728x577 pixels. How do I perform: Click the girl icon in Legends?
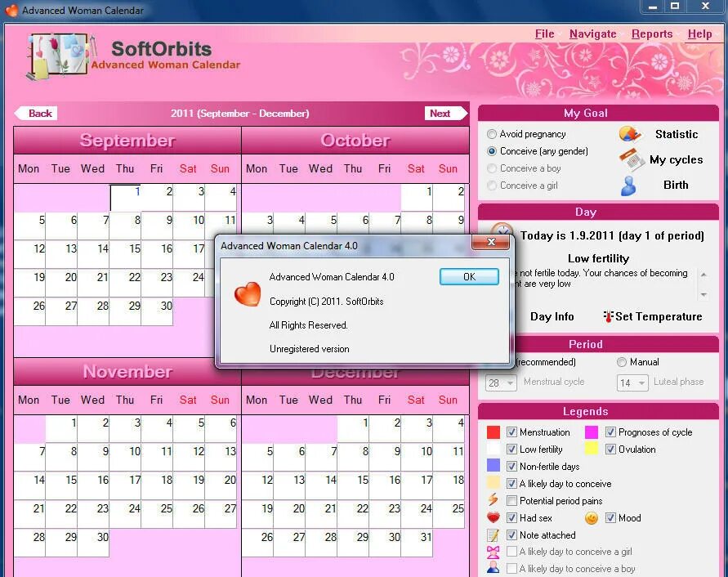click(x=493, y=552)
